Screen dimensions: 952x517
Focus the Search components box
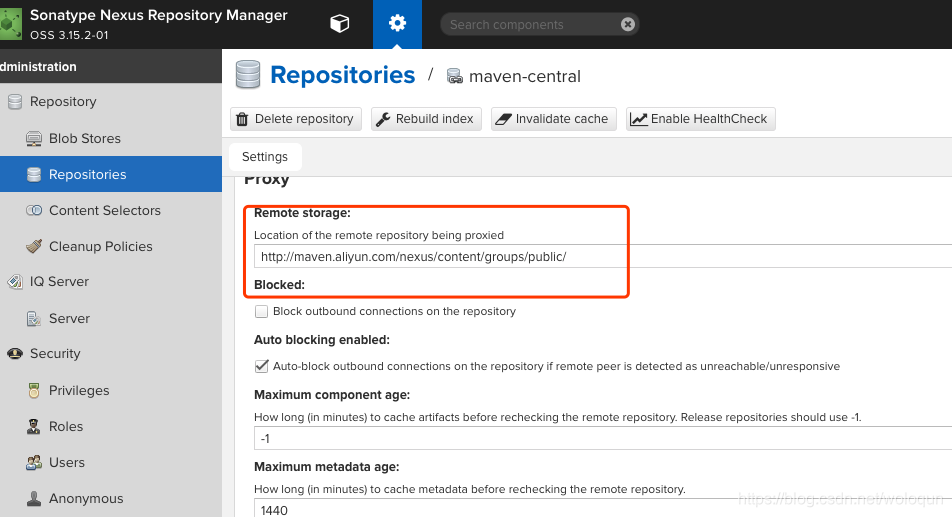tap(530, 25)
